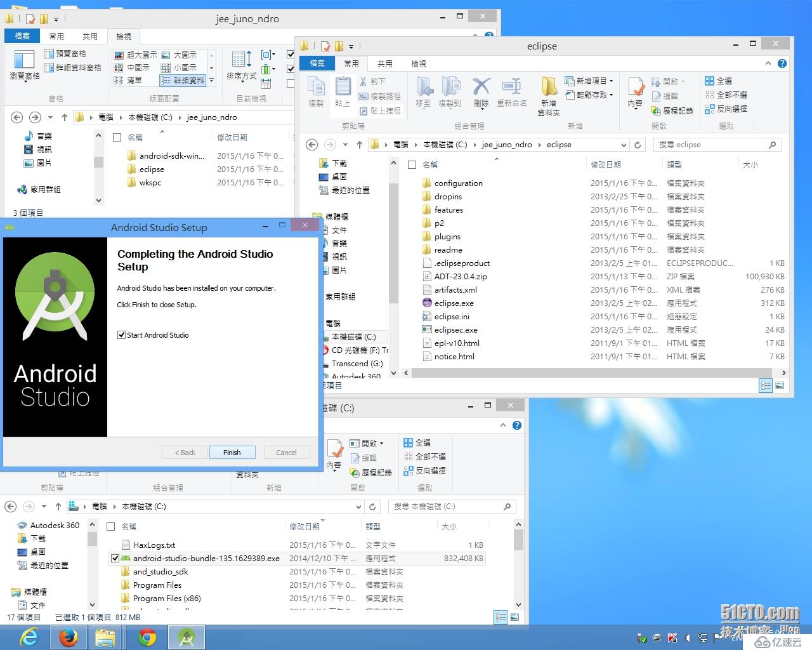This screenshot has width=812, height=650.
Task: Open address bar history dropdown in eclipse window
Action: pyautogui.click(x=624, y=145)
